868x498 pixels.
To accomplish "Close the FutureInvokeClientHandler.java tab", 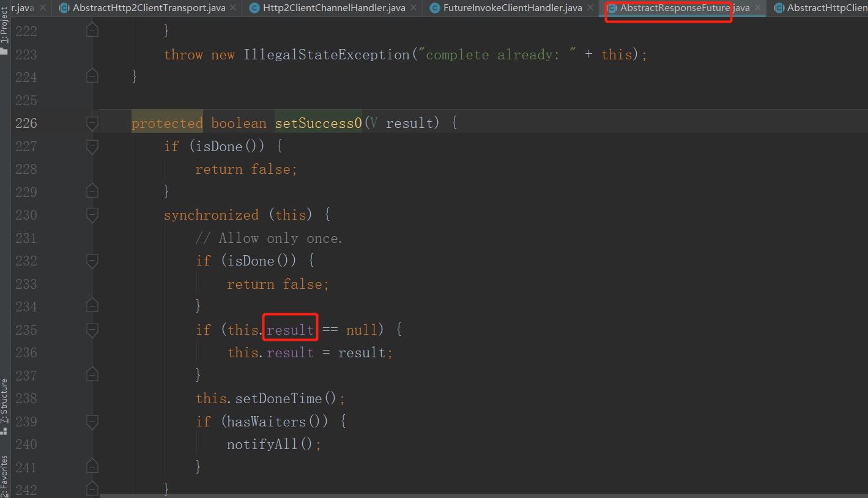I will (x=590, y=8).
